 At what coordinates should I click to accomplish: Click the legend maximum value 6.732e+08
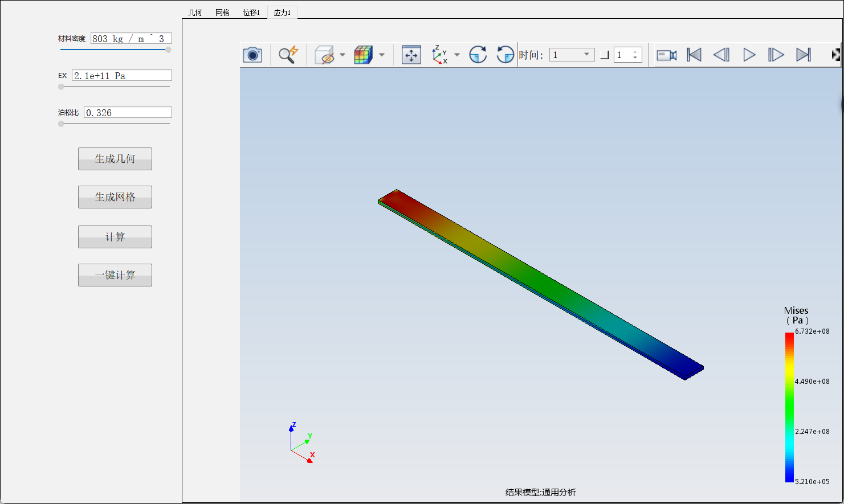pyautogui.click(x=812, y=331)
